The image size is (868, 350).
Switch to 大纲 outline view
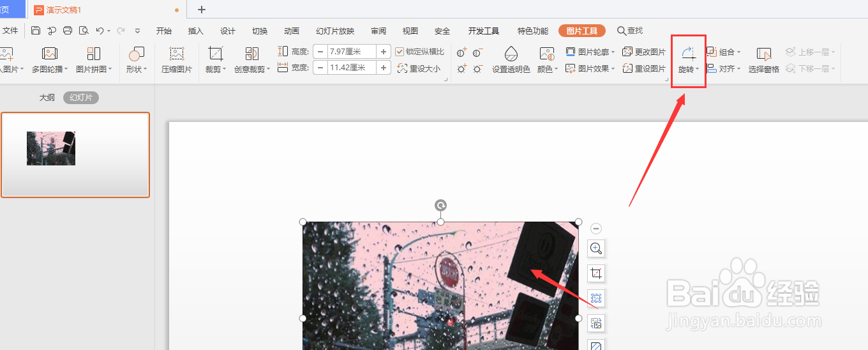click(47, 98)
